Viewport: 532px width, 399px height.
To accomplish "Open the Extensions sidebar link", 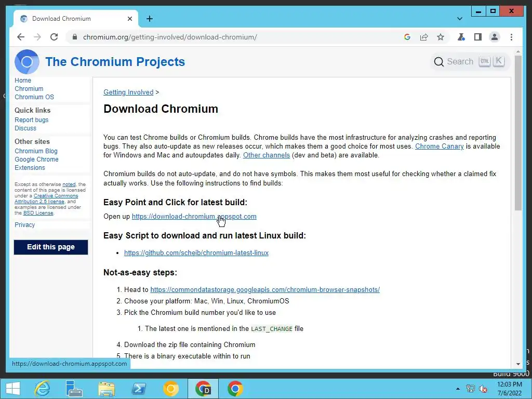I will click(30, 168).
